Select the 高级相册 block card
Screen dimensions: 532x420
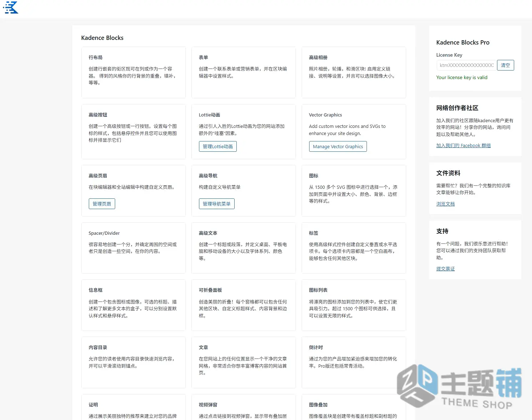[x=354, y=72]
